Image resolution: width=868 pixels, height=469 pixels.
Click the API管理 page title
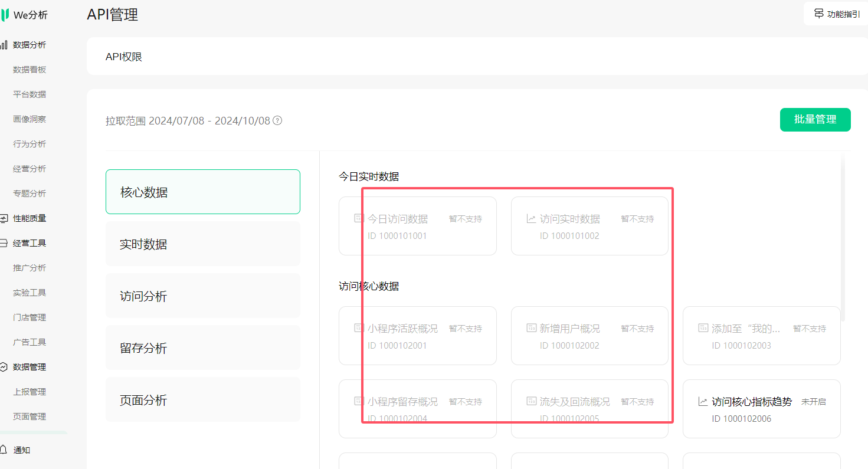click(113, 14)
